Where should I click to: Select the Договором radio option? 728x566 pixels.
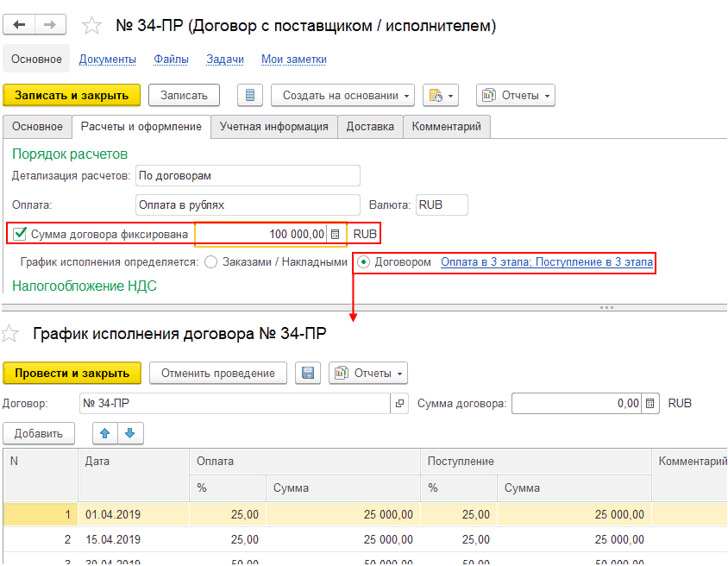[x=364, y=262]
